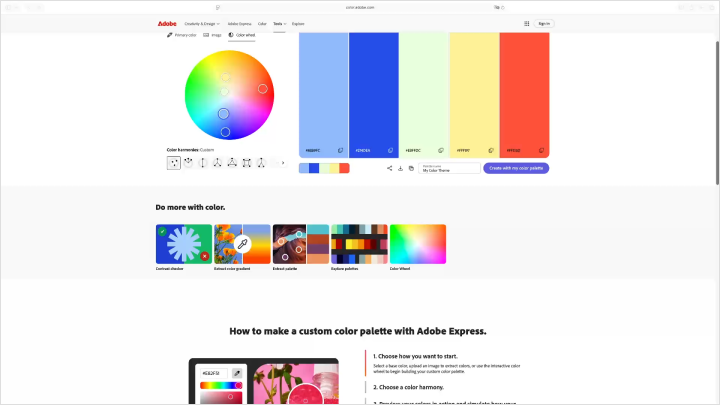
Task: Copy the pale green swatch hex code
Action: pos(441,150)
